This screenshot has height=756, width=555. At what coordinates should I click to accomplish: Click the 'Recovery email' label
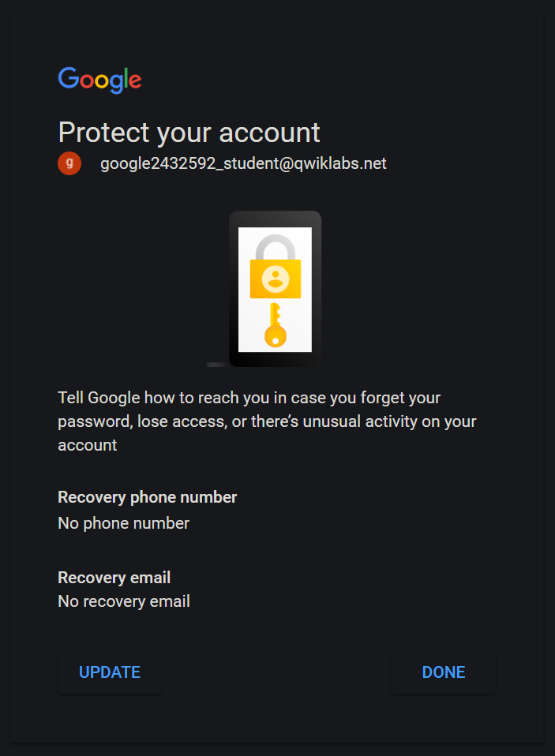[114, 578]
